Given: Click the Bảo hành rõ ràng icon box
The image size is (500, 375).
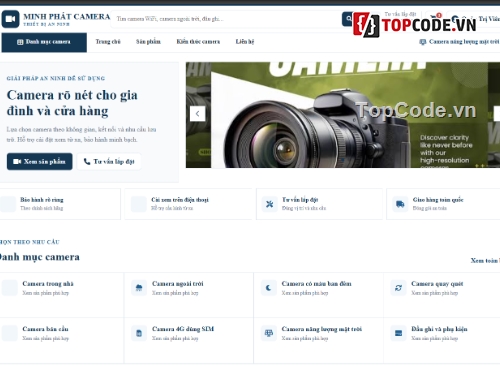Looking at the screenshot, I should 8,204.
